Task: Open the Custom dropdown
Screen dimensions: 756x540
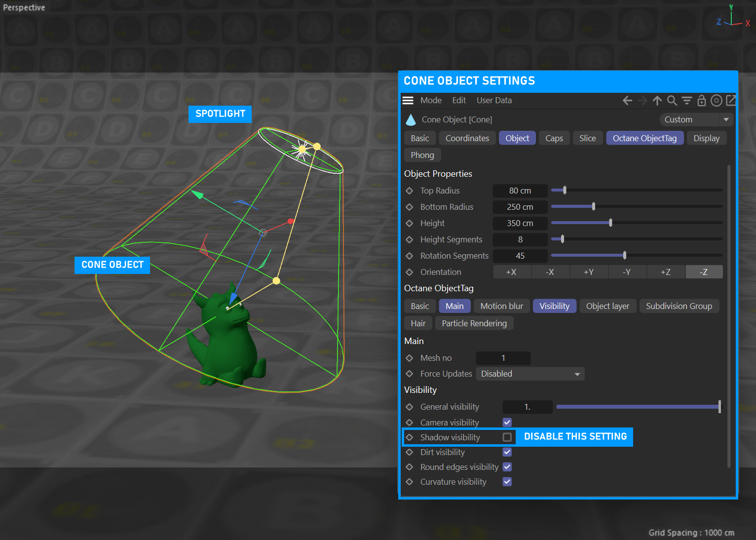Action: [x=696, y=119]
